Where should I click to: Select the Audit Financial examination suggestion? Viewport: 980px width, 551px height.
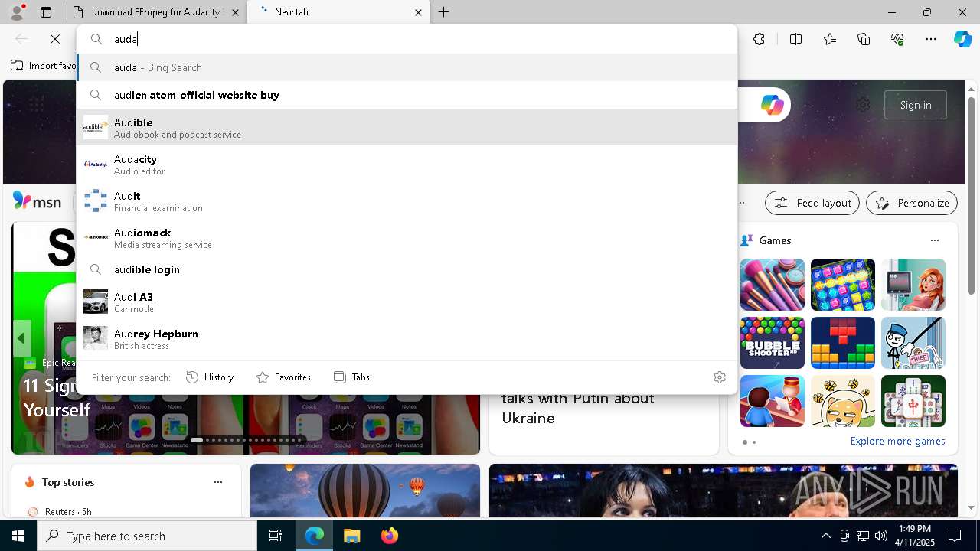[407, 201]
